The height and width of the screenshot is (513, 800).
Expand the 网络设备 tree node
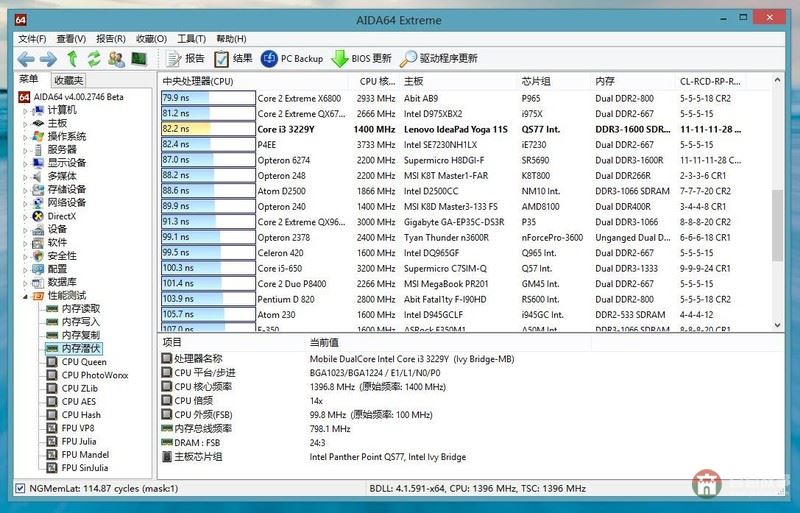click(25, 204)
